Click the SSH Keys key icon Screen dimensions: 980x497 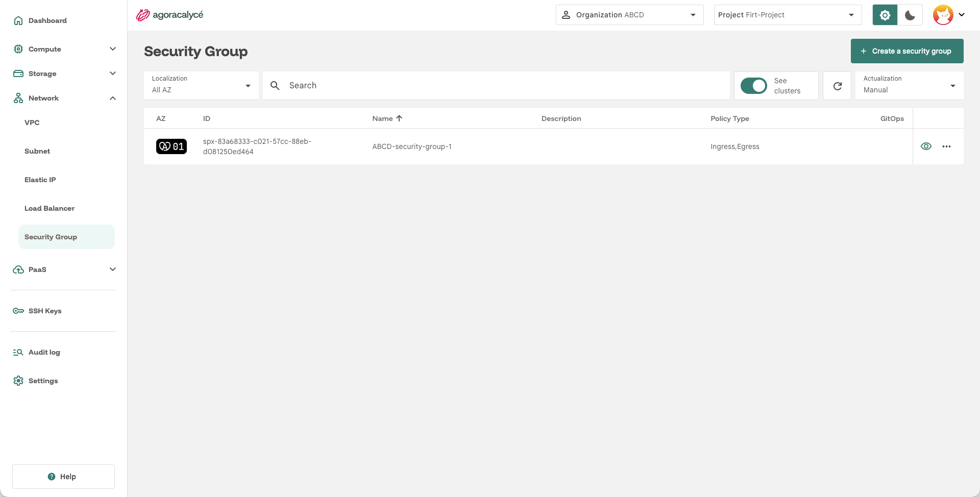[x=18, y=311]
